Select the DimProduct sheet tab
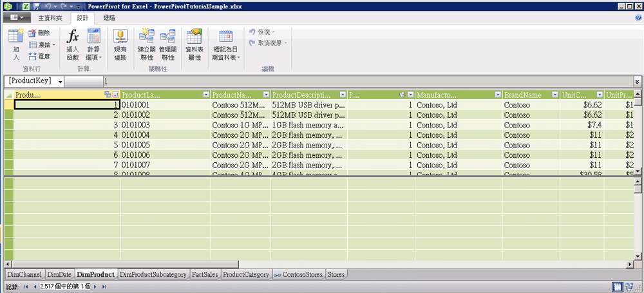Image resolution: width=644 pixels, height=293 pixels. 96,274
